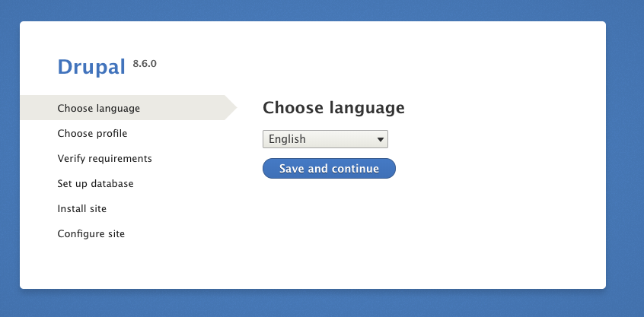Select the Set up database step
This screenshot has width=644, height=317.
click(95, 183)
